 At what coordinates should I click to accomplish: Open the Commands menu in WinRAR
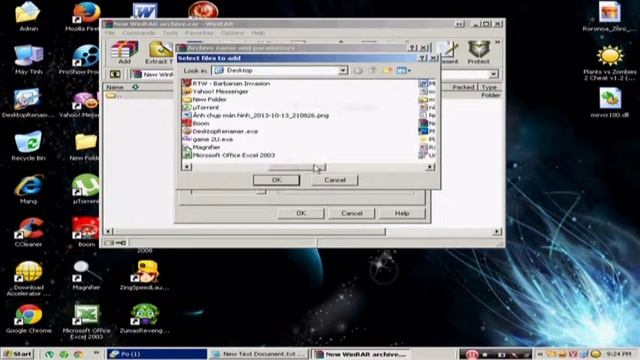(138, 33)
